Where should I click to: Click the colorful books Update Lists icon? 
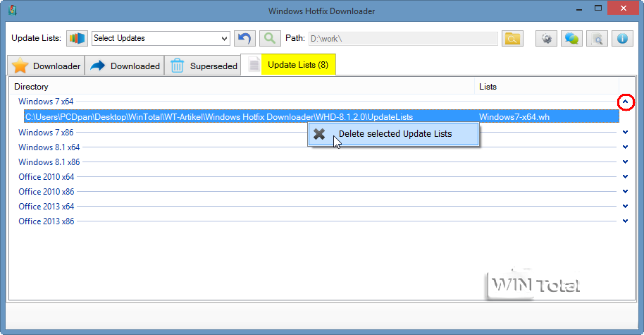click(x=77, y=38)
